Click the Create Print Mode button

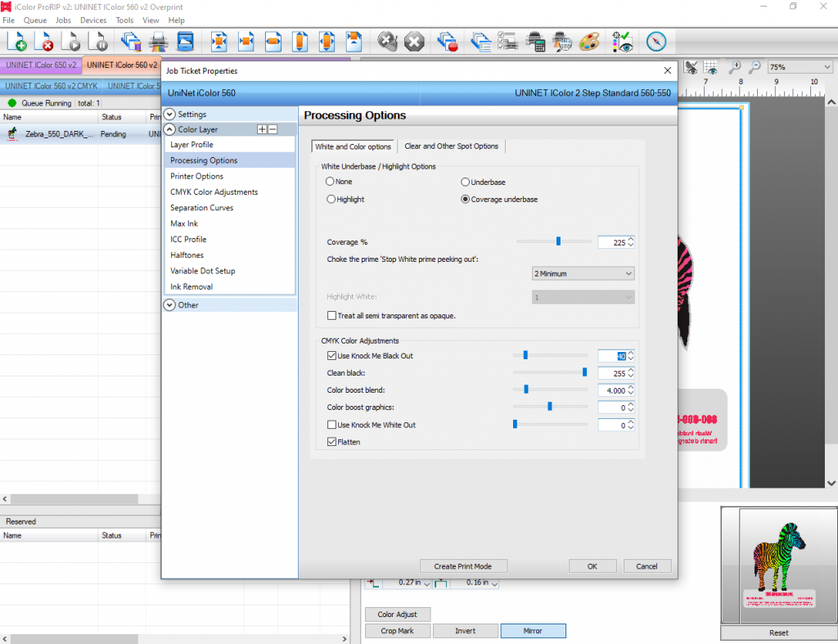(x=463, y=566)
